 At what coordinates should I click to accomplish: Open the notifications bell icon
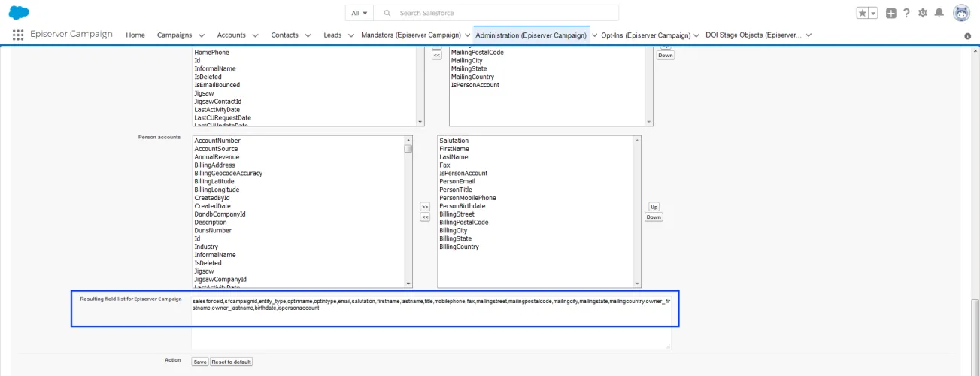tap(939, 13)
